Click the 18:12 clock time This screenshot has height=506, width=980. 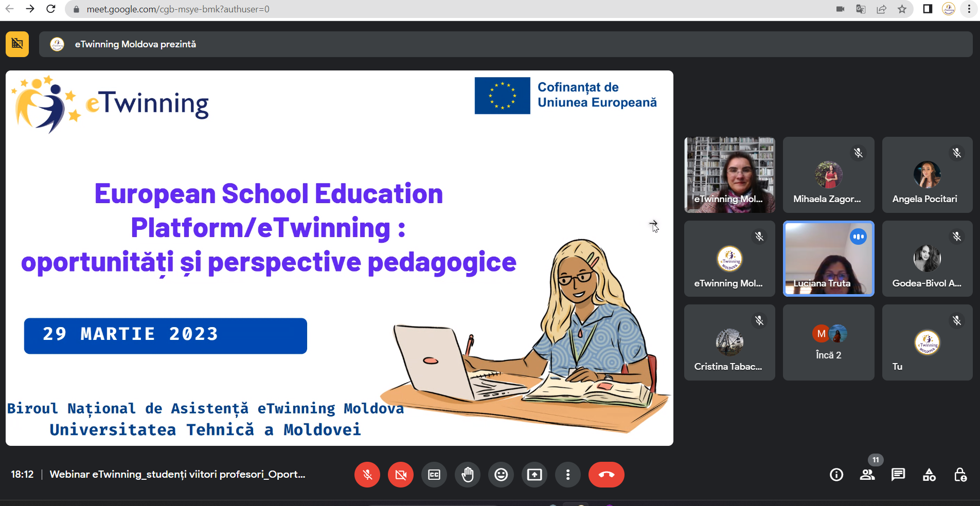[x=22, y=474]
